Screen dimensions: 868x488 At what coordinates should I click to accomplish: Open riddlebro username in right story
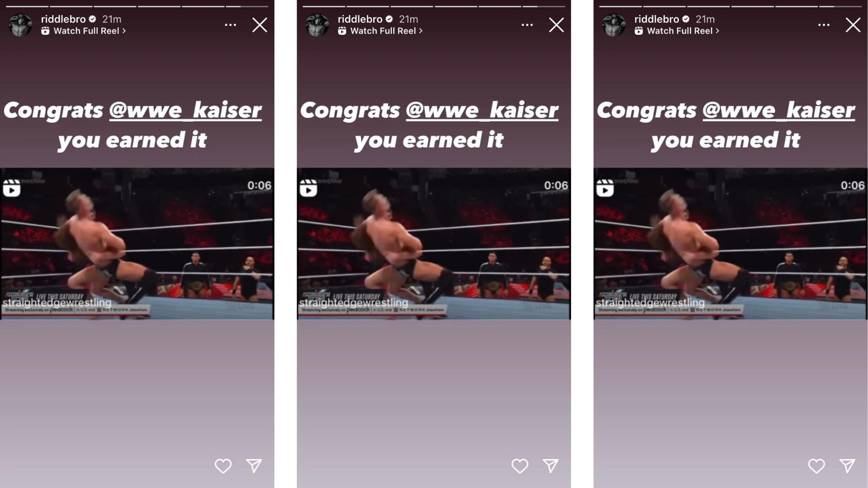[656, 19]
